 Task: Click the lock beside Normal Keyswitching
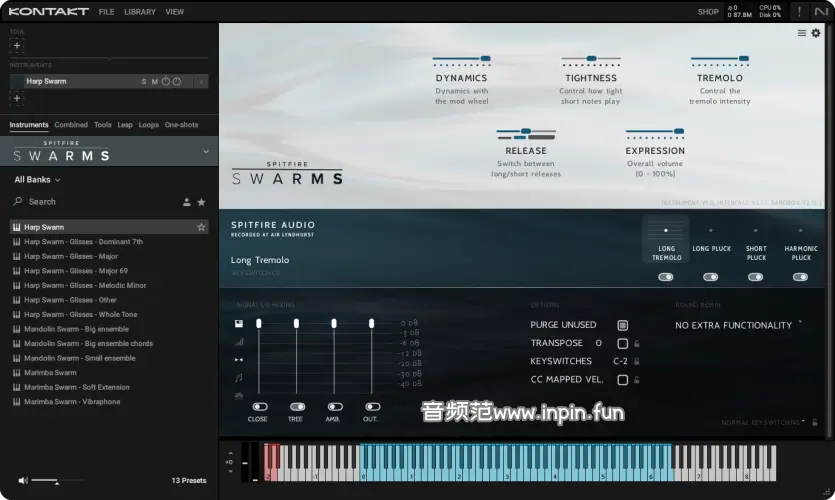click(815, 422)
